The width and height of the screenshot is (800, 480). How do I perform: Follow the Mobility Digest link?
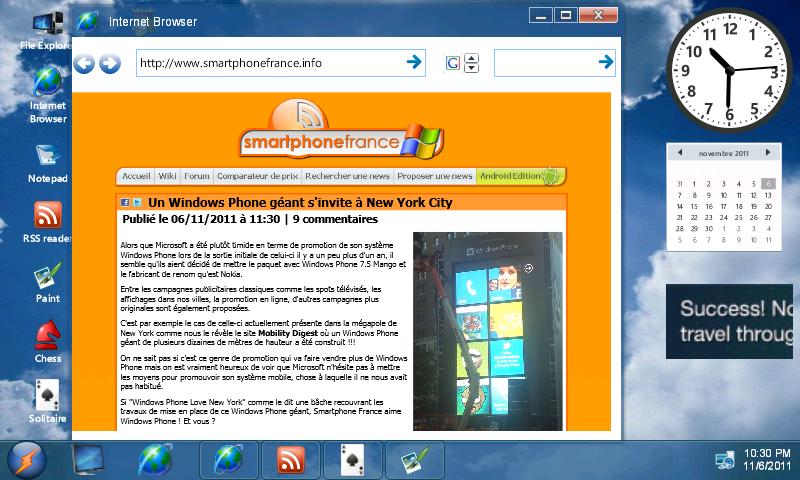click(288, 333)
